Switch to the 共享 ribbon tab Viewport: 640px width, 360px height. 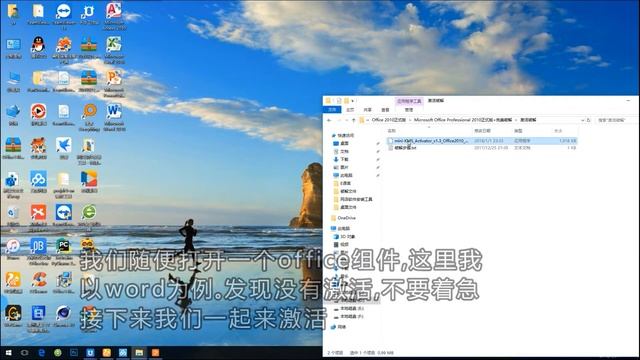coord(368,110)
